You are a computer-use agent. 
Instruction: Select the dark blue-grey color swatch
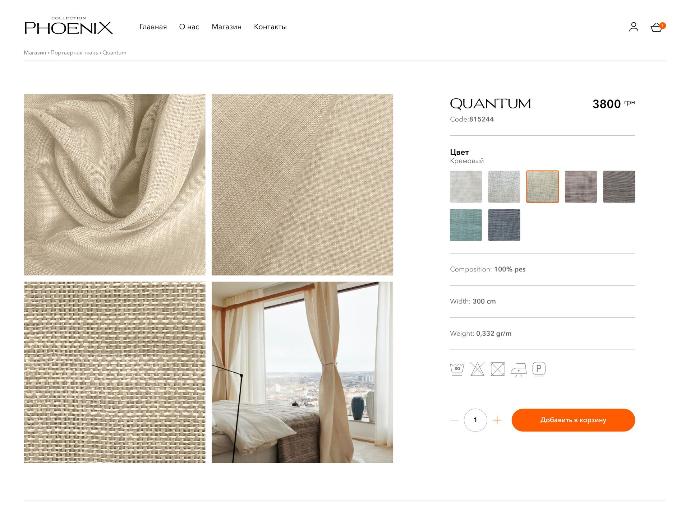tap(504, 225)
